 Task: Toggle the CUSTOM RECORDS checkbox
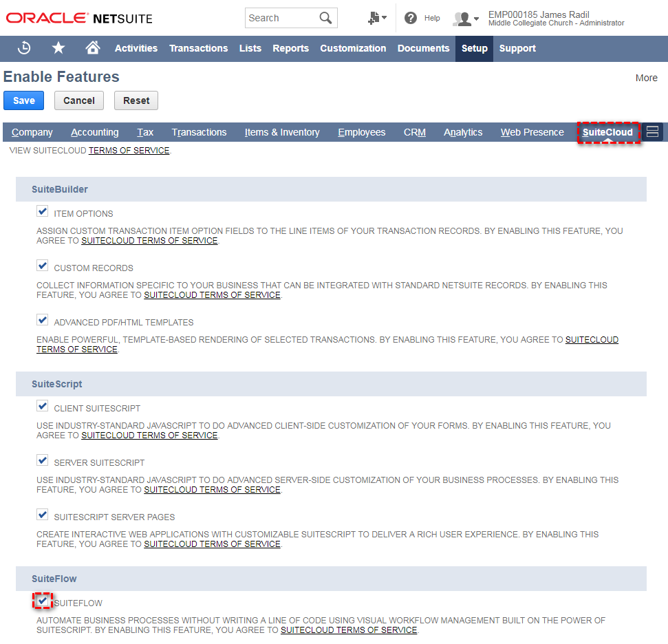click(x=42, y=265)
